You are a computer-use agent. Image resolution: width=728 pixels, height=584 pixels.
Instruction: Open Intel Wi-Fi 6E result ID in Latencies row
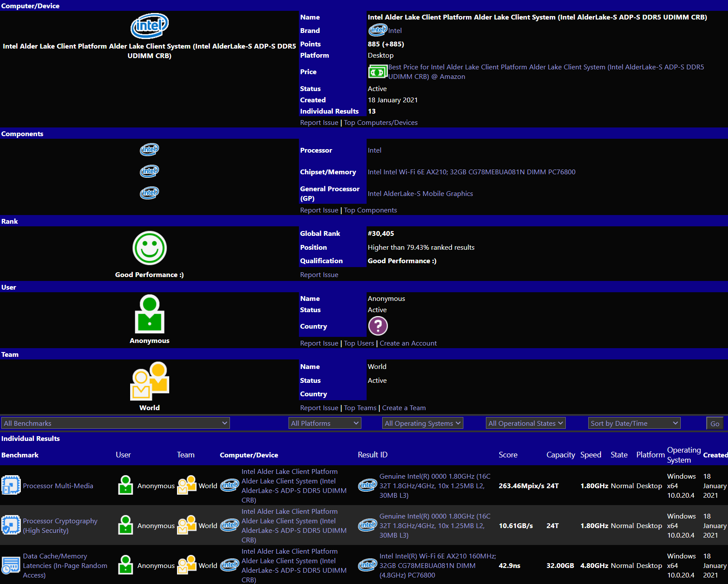(x=438, y=566)
